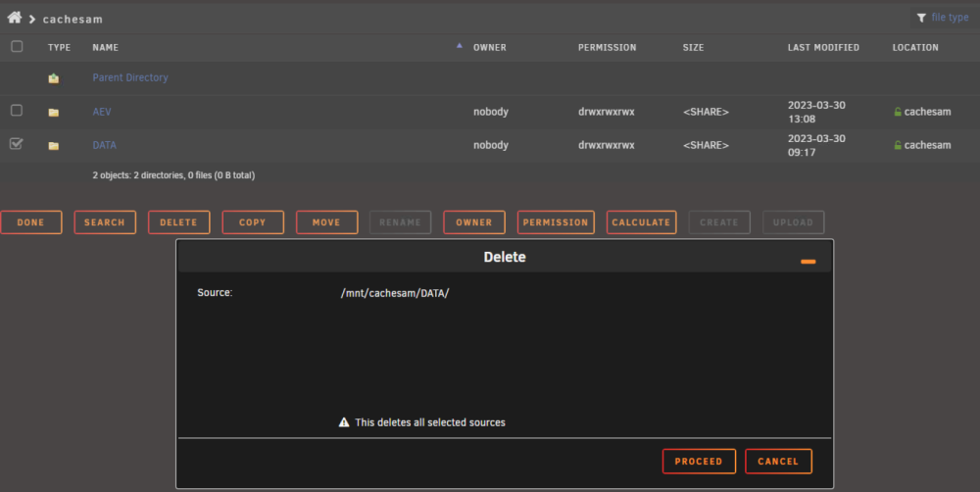Open the DATA folder
The height and width of the screenshot is (492, 980).
tap(105, 145)
